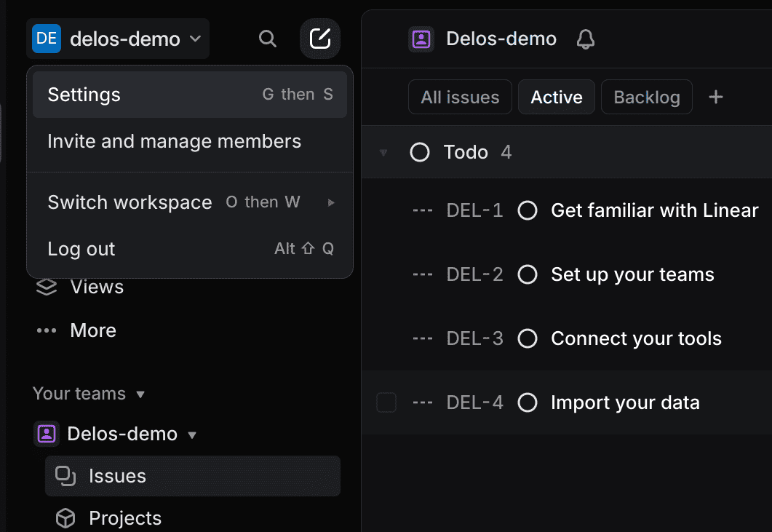
Task: Click the status circle for DEL-4
Action: tap(528, 402)
